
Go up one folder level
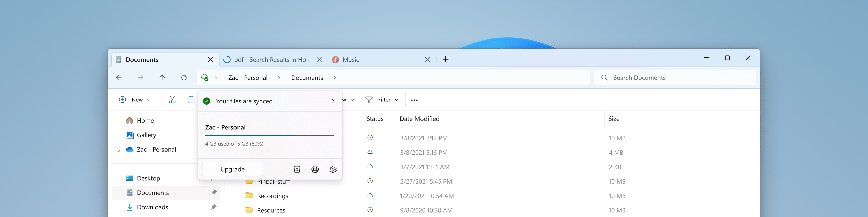[162, 78]
